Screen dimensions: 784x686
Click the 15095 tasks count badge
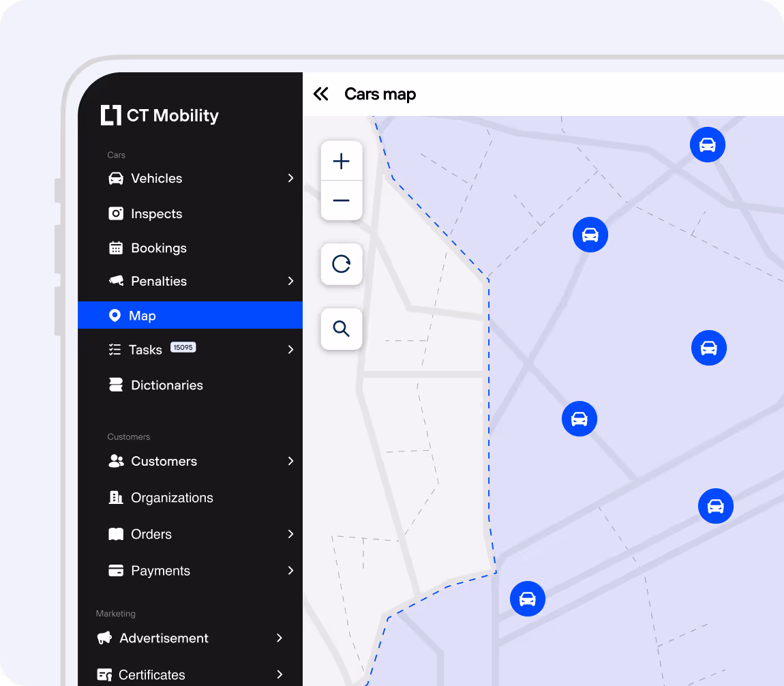183,347
